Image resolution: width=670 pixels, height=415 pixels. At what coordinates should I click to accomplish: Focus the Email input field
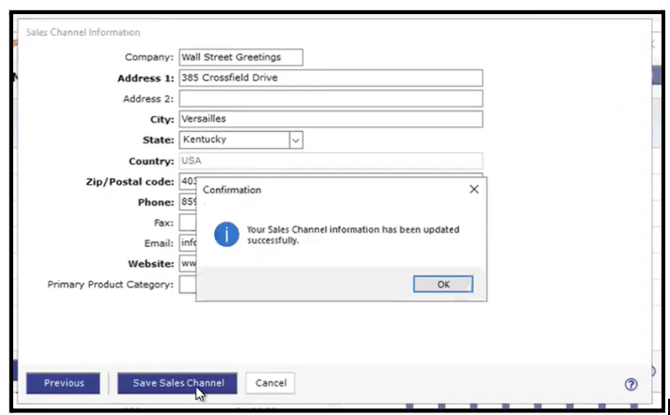[187, 243]
